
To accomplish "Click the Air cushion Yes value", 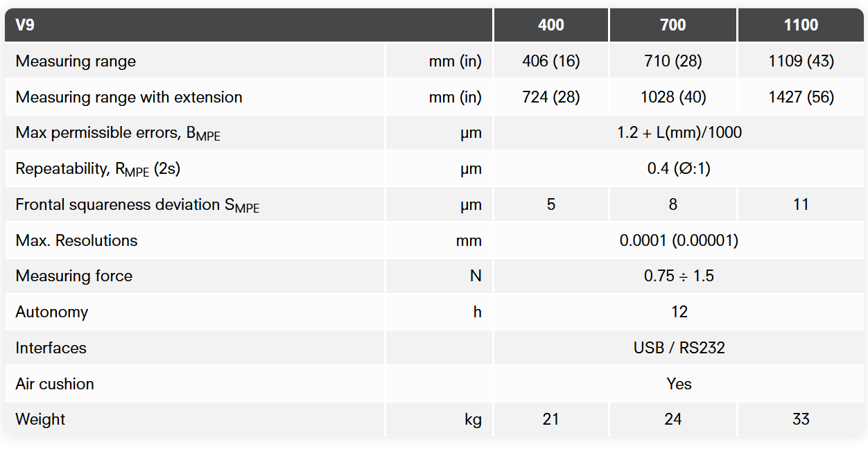I will pyautogui.click(x=679, y=384).
